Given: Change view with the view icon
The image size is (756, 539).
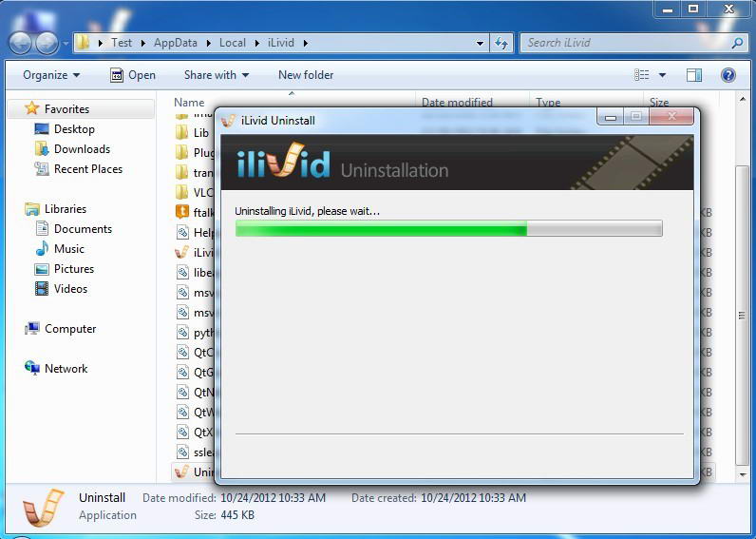Looking at the screenshot, I should pyautogui.click(x=641, y=75).
